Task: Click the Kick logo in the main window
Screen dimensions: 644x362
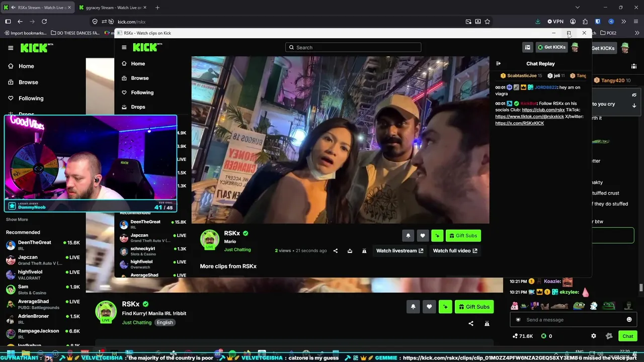Action: 37,48
